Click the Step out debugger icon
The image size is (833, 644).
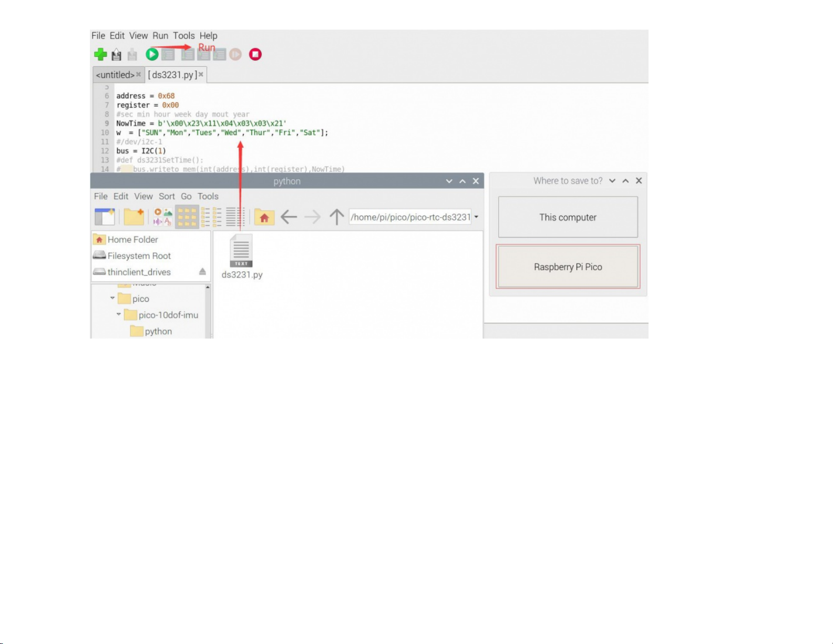tap(220, 55)
